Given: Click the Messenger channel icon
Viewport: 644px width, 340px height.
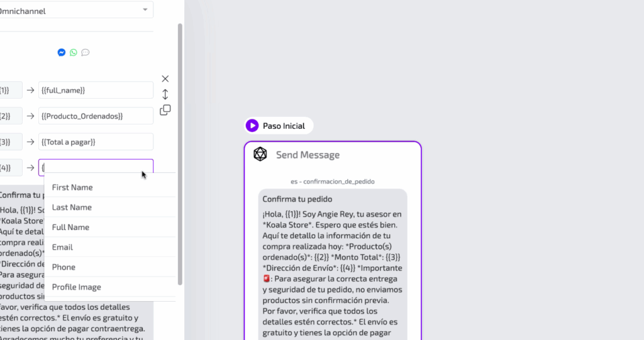Looking at the screenshot, I should [62, 53].
